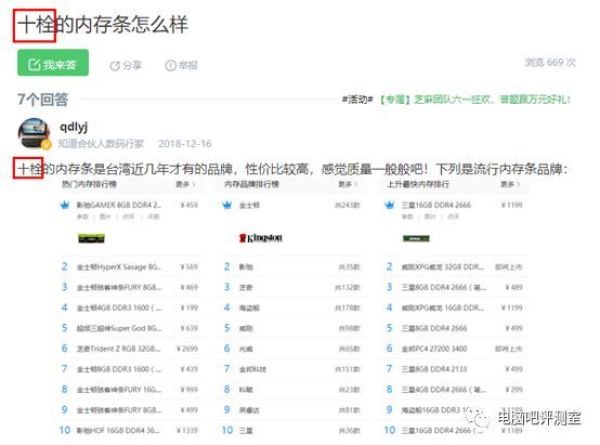Click the 举报 report icon

pos(170,66)
